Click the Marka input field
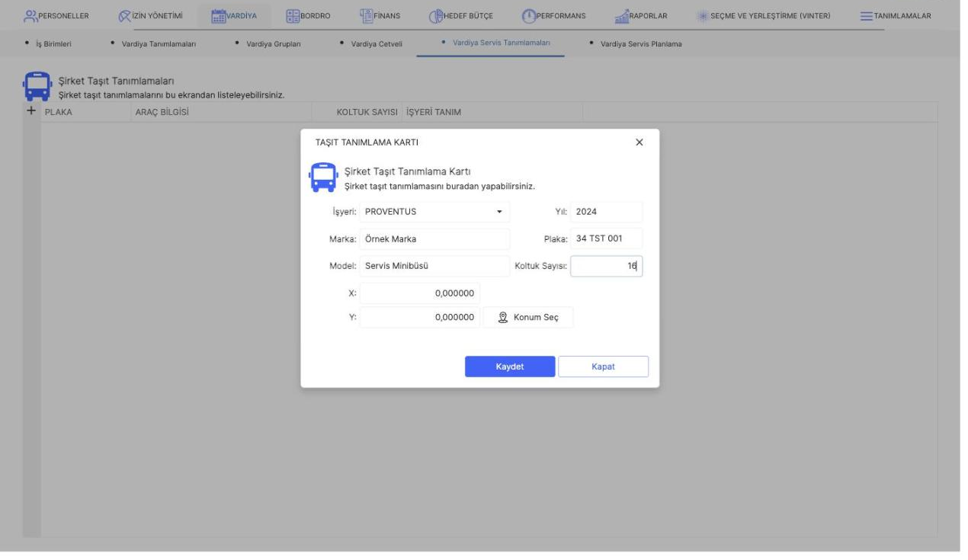This screenshot has width=968, height=560. click(x=434, y=238)
